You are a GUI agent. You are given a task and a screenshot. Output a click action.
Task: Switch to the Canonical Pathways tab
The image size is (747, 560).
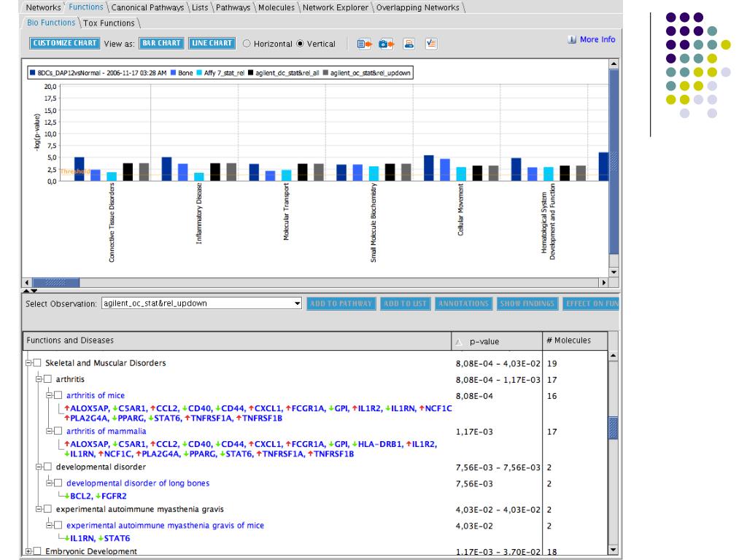(148, 7)
